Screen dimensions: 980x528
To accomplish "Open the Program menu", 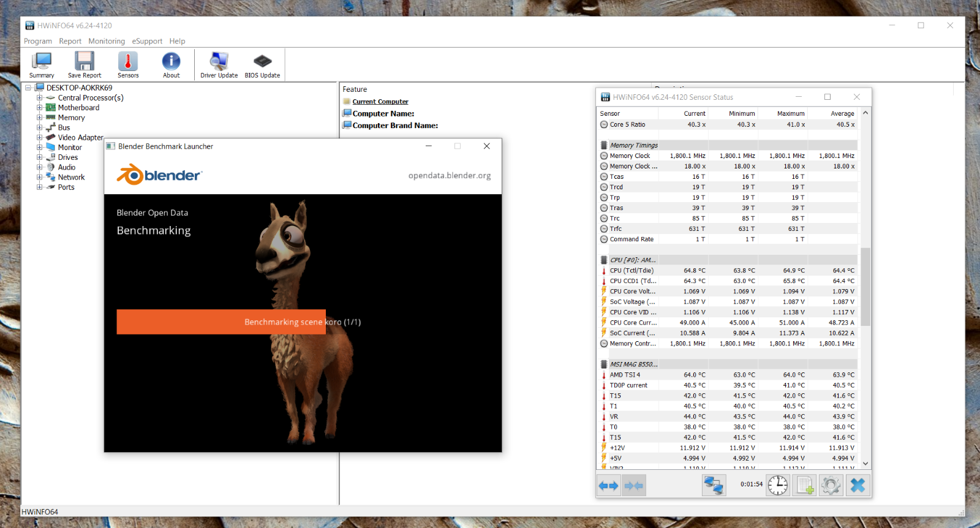I will pos(38,41).
